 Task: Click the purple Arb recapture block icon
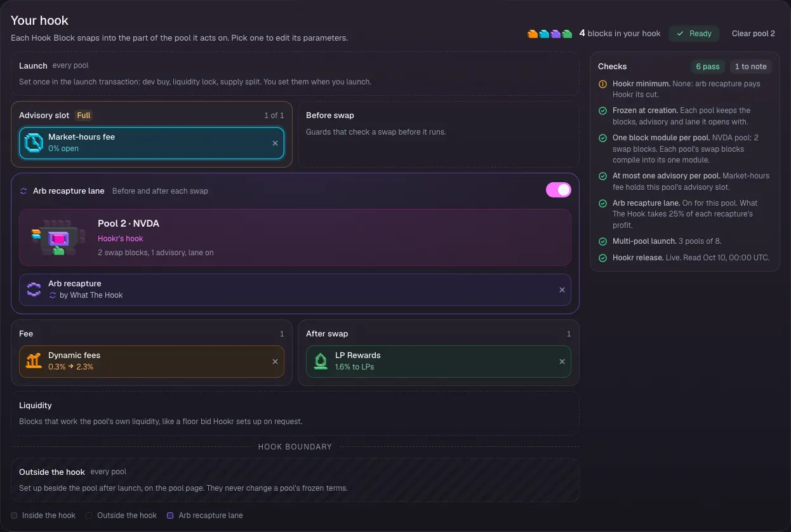pyautogui.click(x=34, y=289)
